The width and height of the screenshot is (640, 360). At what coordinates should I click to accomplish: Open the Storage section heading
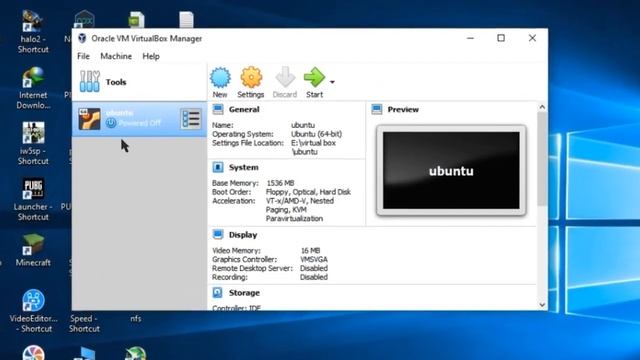click(244, 293)
